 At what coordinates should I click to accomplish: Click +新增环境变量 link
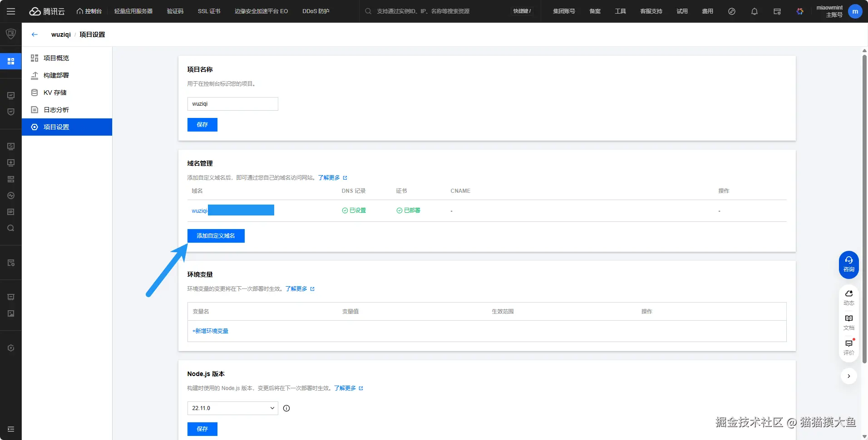[x=210, y=331]
